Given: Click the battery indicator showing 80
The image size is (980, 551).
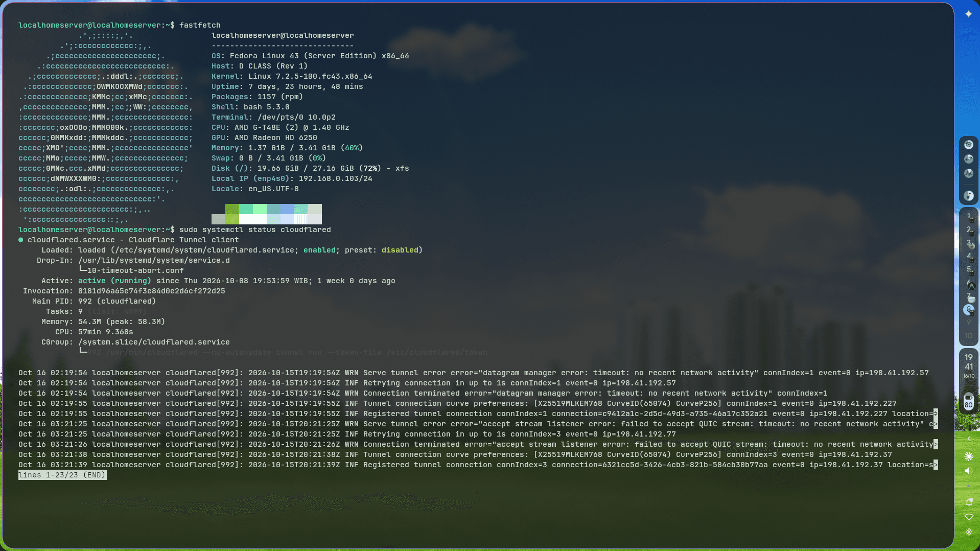Looking at the screenshot, I should tap(968, 401).
